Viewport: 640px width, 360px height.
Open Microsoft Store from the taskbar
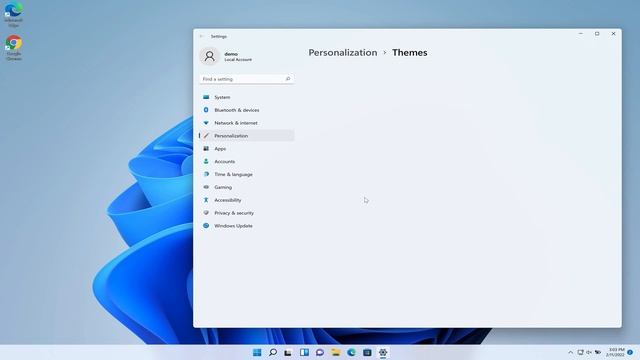coord(367,352)
